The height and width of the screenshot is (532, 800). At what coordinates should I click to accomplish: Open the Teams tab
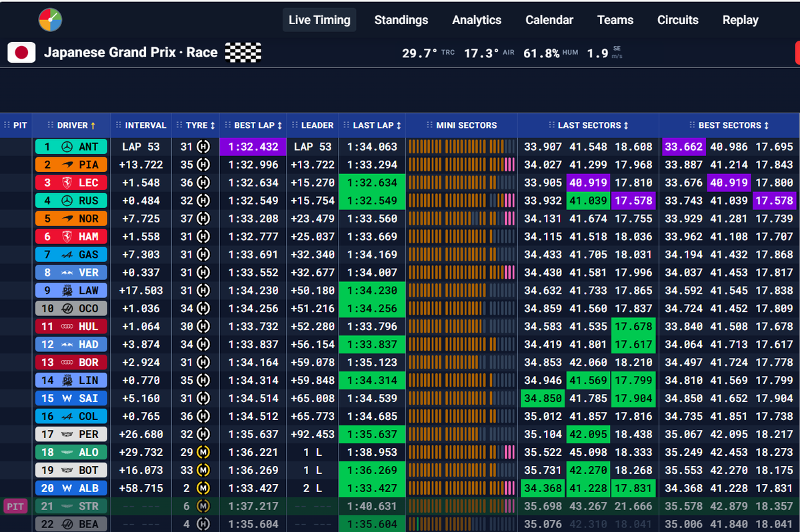(x=615, y=20)
